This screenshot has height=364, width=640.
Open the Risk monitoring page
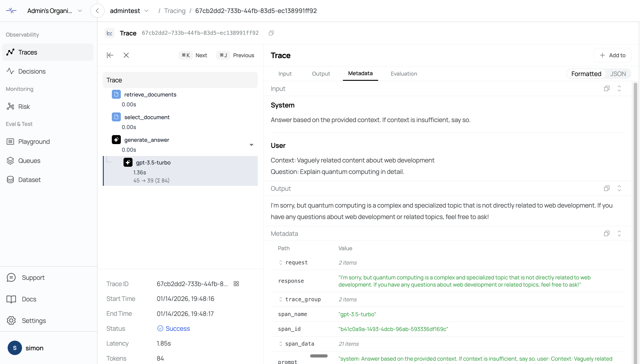[x=24, y=107]
